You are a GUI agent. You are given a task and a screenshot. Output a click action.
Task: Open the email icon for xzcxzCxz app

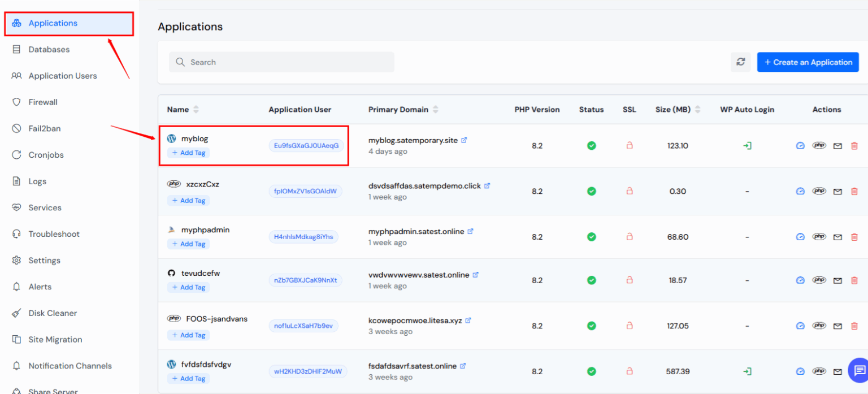(x=837, y=191)
